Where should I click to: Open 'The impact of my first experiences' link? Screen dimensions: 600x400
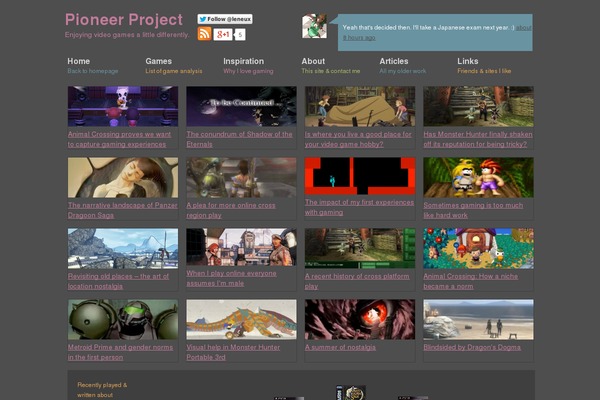click(x=359, y=207)
